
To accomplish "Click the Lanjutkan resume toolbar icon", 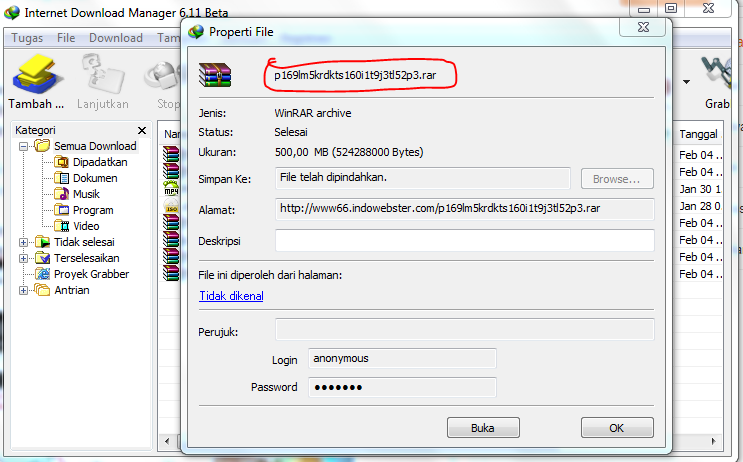I will pyautogui.click(x=102, y=74).
